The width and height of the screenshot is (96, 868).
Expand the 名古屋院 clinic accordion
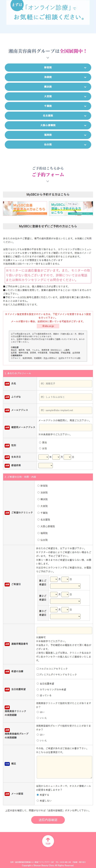point(48,116)
